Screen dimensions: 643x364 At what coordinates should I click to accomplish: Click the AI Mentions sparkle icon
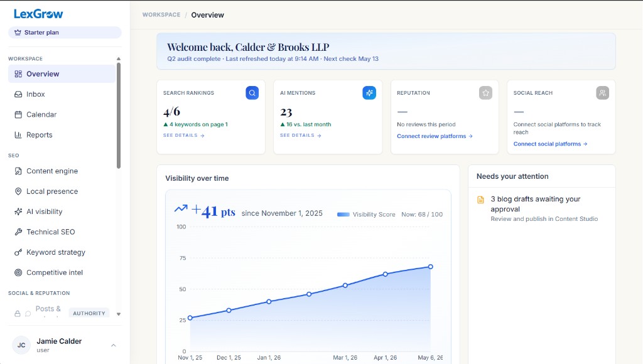369,93
